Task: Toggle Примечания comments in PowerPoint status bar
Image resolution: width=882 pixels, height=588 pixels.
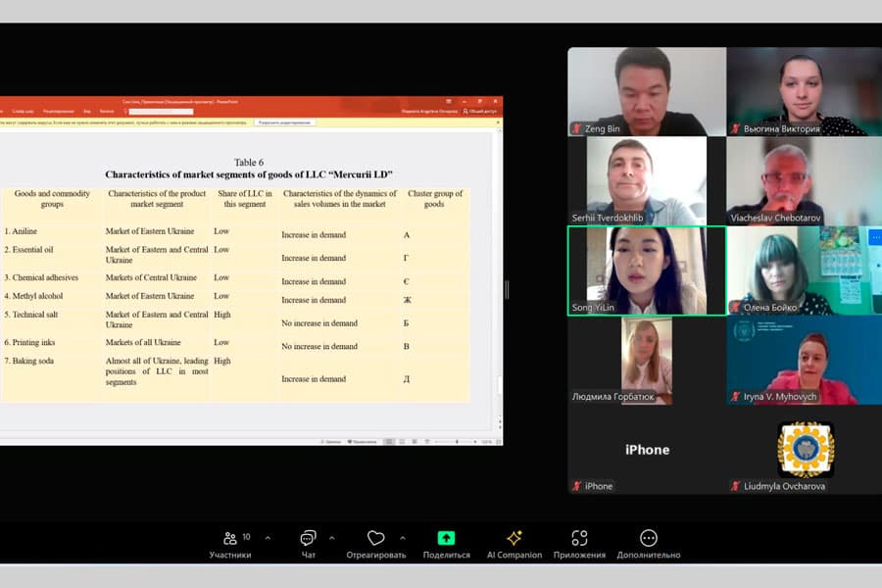Action: [363, 442]
